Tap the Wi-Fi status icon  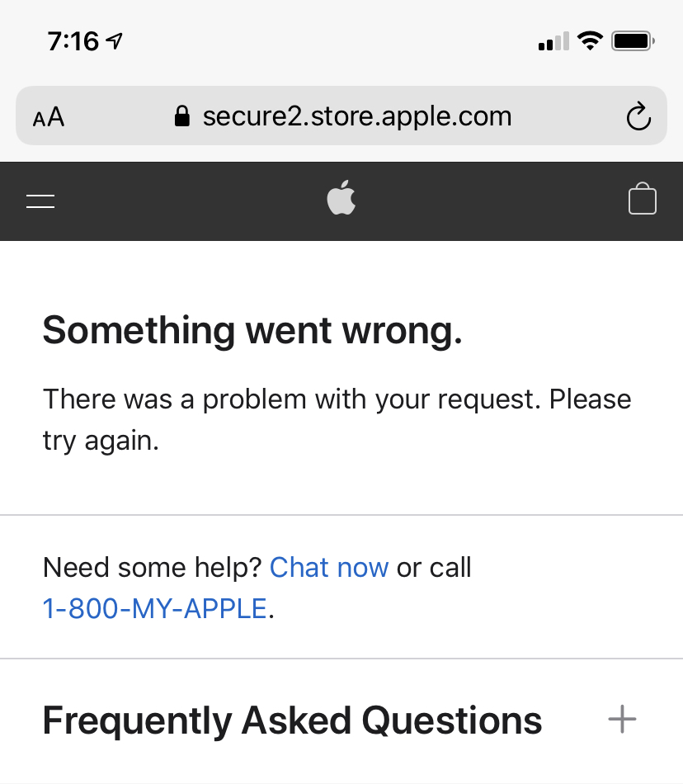590,40
